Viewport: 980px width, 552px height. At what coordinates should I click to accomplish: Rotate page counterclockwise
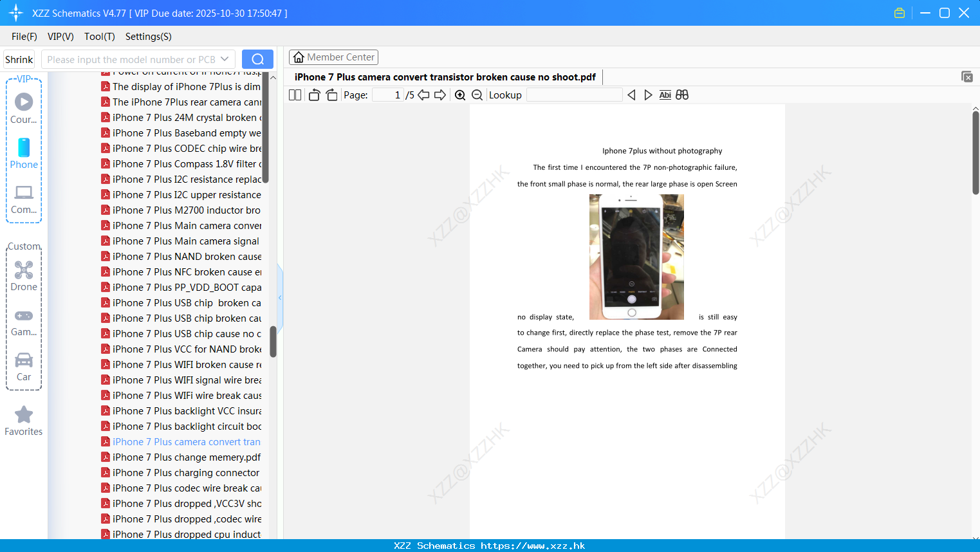[315, 95]
